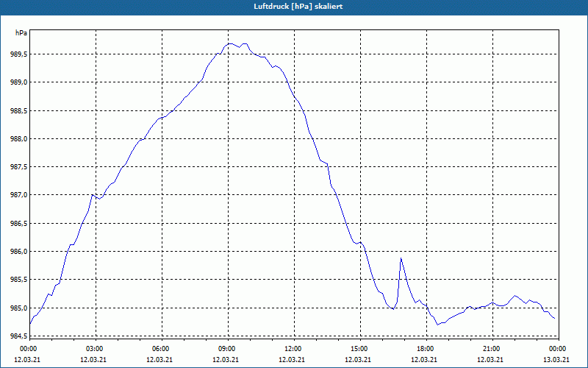Click the 985,5 y-axis label
The height and width of the screenshot is (368, 588).
19,280
